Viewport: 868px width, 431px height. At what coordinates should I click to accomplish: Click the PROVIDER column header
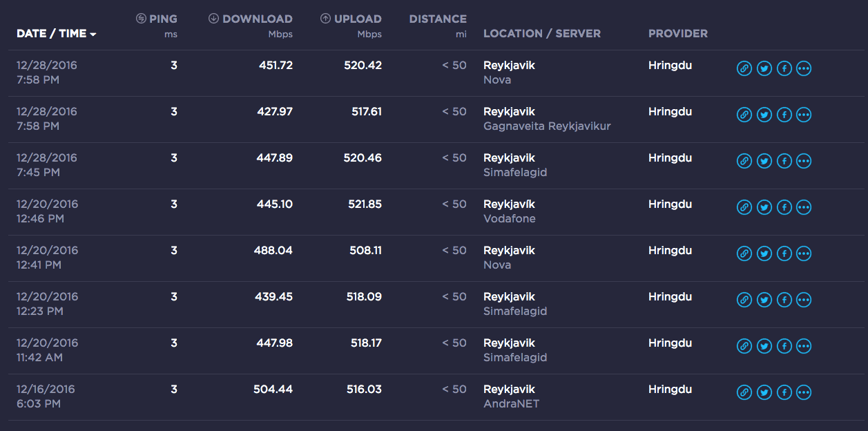[x=677, y=33]
